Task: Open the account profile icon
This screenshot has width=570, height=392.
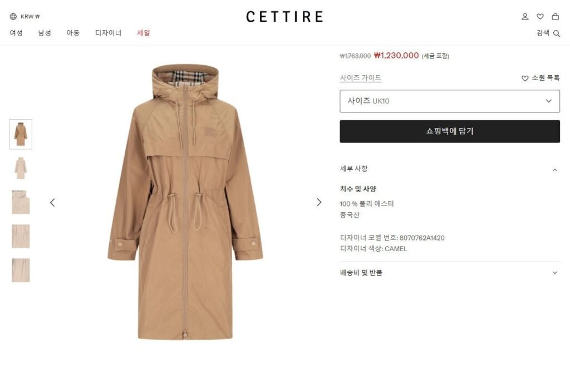Action: click(525, 17)
